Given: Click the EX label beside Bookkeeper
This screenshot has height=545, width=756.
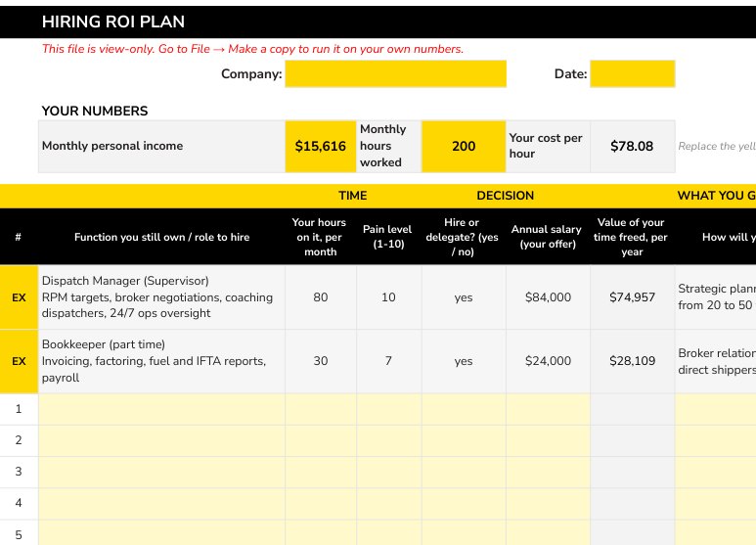Looking at the screenshot, I should 19,361.
